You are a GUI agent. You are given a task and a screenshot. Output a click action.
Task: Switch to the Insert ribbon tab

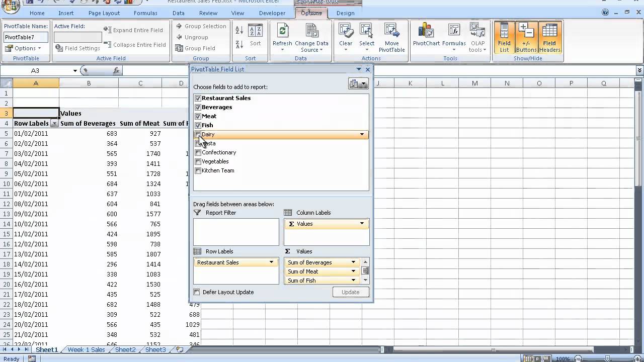[66, 13]
